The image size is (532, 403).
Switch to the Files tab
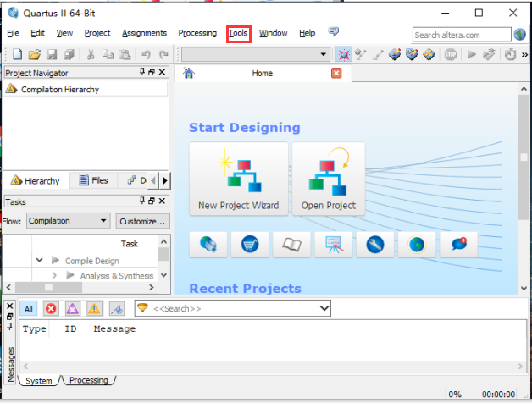[x=93, y=180]
